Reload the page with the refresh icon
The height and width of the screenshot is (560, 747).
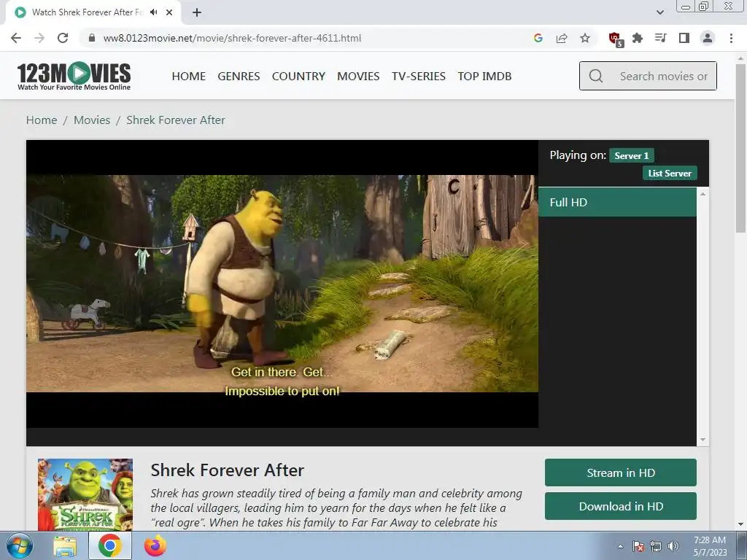point(63,38)
